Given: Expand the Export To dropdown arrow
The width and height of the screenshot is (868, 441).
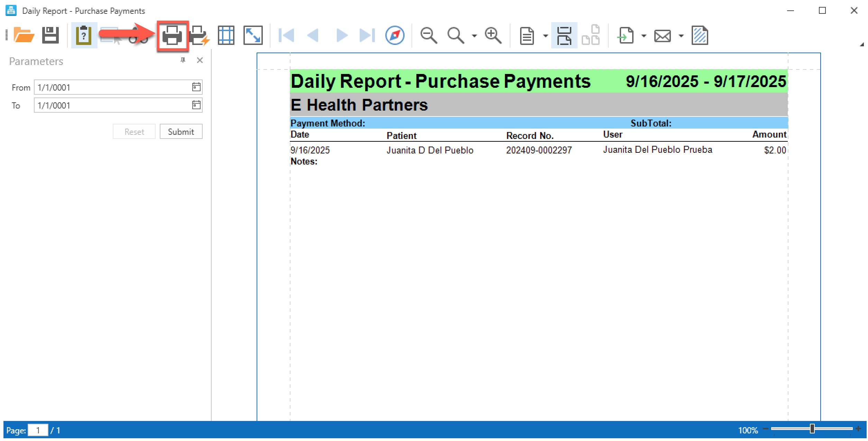Looking at the screenshot, I should [x=644, y=36].
